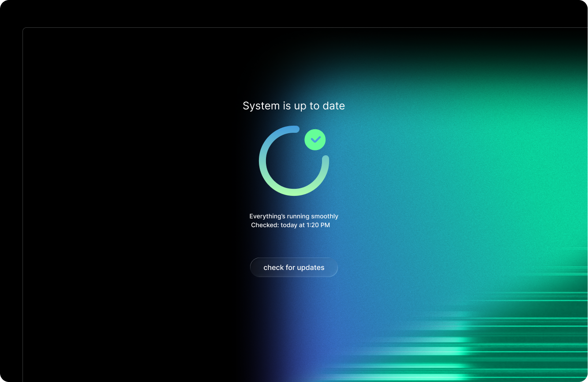Click the check for updates pill button
Image resolution: width=588 pixels, height=382 pixels.
pyautogui.click(x=294, y=267)
